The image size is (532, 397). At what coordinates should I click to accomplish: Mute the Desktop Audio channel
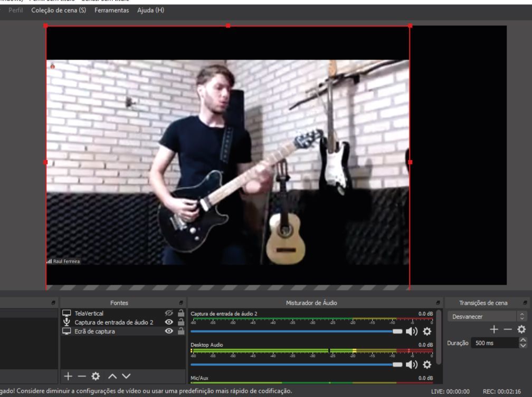(410, 364)
